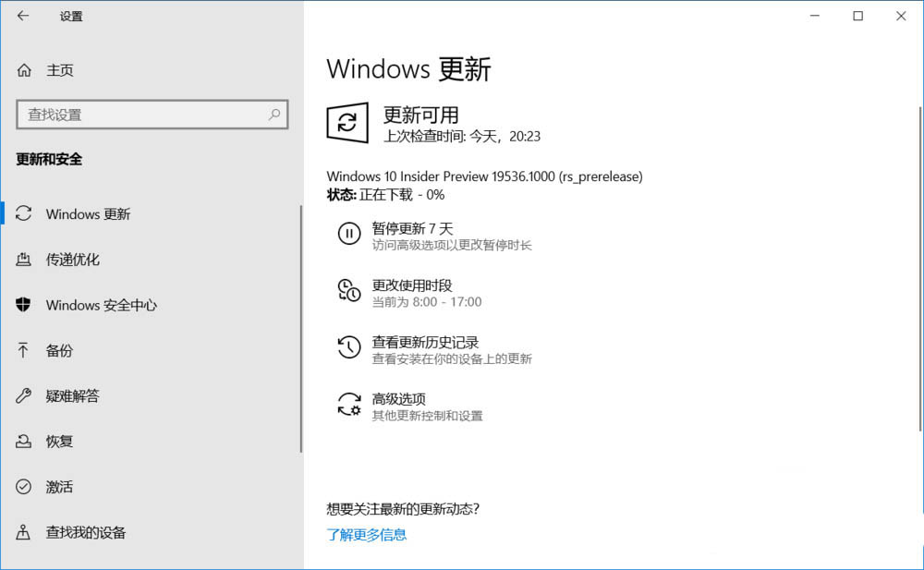This screenshot has width=924, height=570.
Task: Click the 传递优化 delivery icon
Action: (24, 259)
